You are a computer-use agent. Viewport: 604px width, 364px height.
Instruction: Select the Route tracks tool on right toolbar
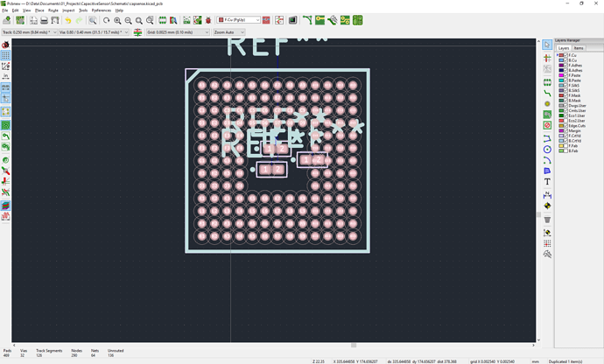(x=547, y=93)
